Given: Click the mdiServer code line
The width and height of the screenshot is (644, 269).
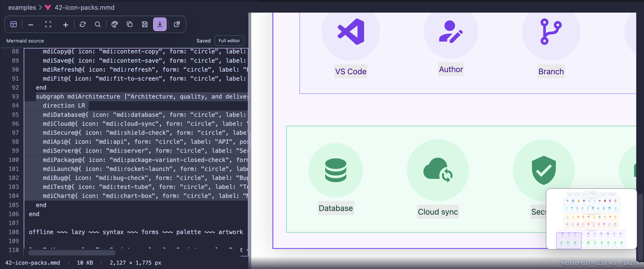Looking at the screenshot, I should tap(145, 151).
